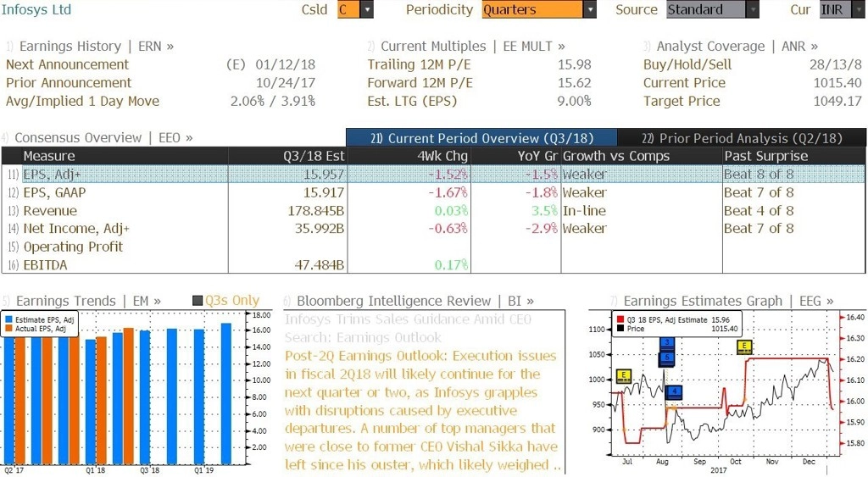Open Consensus Overview EEO link
This screenshot has width=868, height=477.
point(103,138)
